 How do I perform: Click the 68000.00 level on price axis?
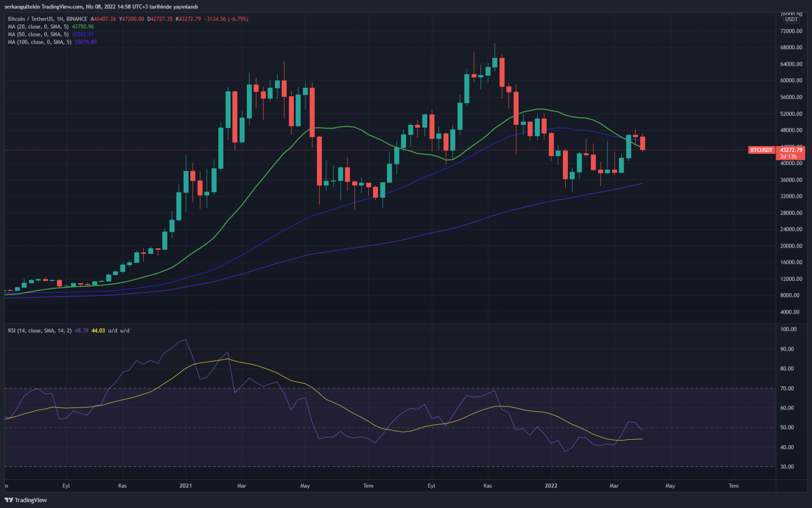click(x=791, y=48)
